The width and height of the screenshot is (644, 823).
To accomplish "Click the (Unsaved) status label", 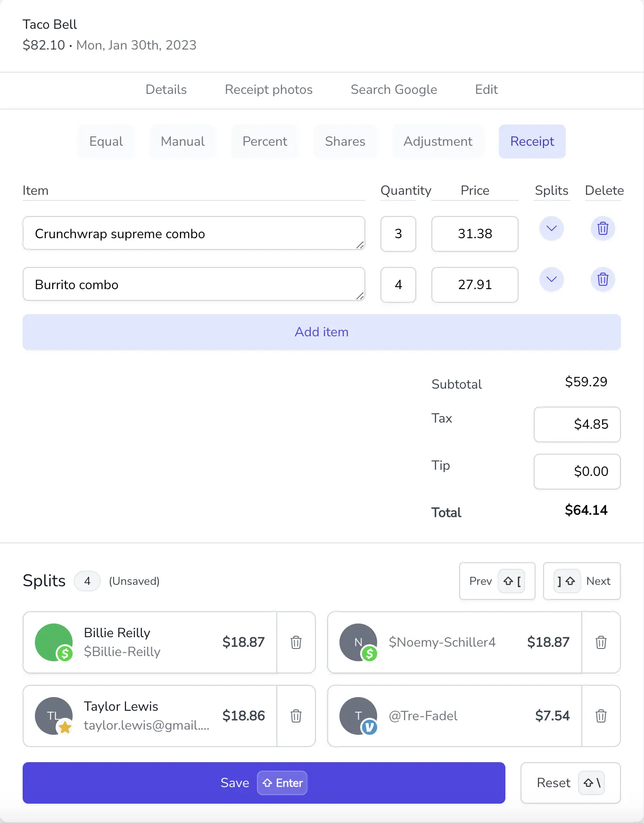I will [x=134, y=581].
